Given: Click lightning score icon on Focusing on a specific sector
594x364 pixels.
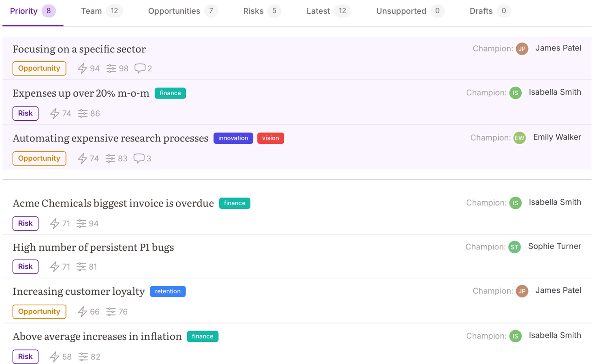Looking at the screenshot, I should coord(82,69).
